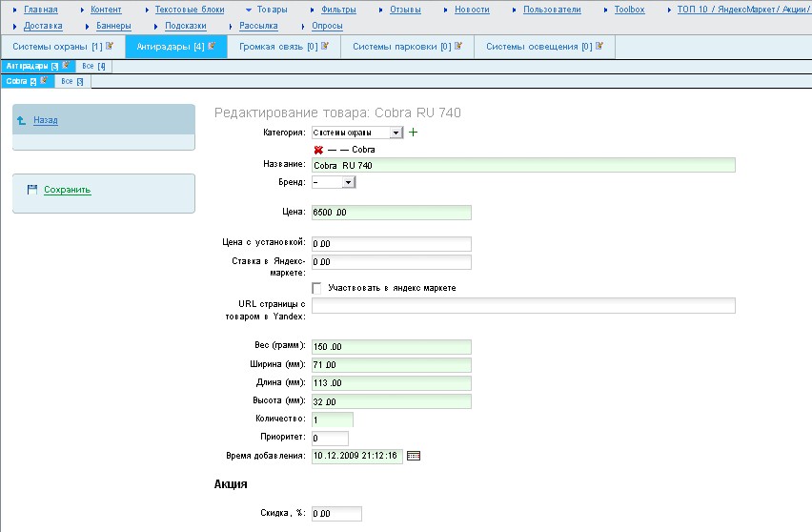The width and height of the screenshot is (812, 532).
Task: Open the Пользователи menu item
Action: (x=552, y=10)
